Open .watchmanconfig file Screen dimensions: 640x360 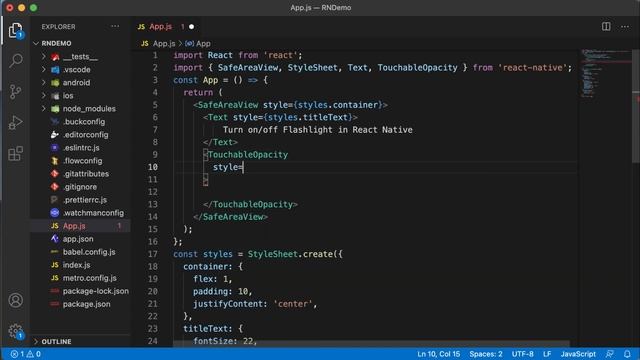pos(93,213)
